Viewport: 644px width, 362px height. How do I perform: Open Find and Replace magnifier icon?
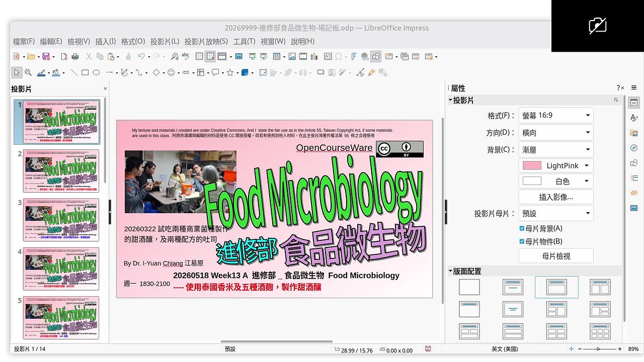(175, 56)
